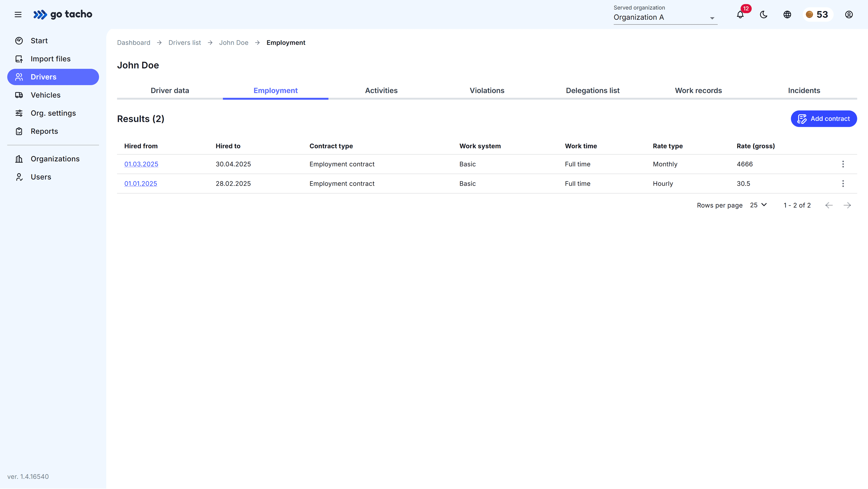Open the notifications bell
Image resolution: width=868 pixels, height=489 pixels.
click(x=740, y=14)
